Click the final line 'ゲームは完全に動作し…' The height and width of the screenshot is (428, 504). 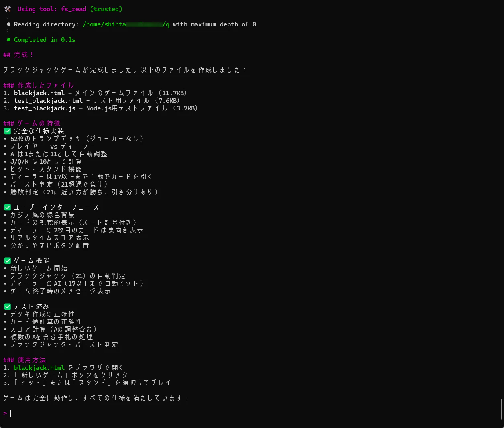click(x=96, y=398)
